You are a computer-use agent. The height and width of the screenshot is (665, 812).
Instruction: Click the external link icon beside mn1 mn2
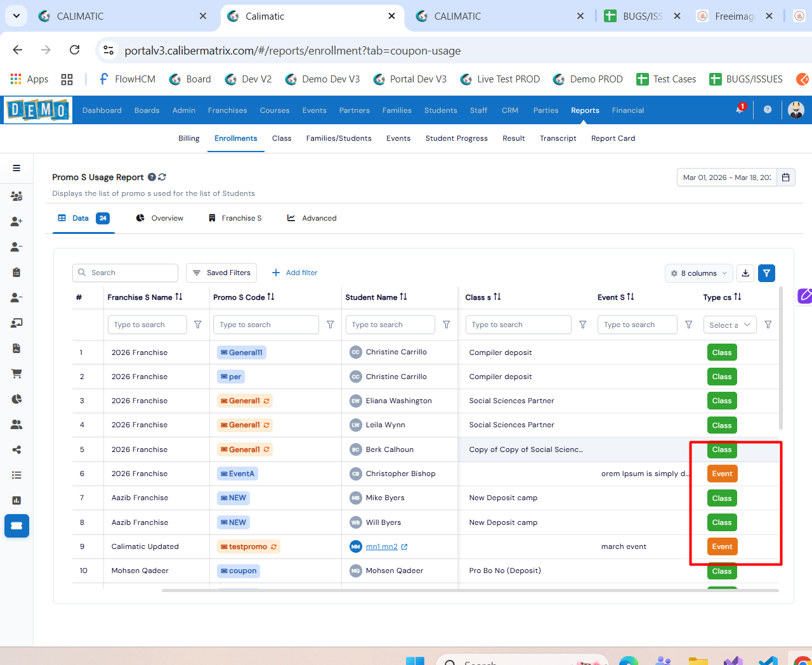click(x=405, y=546)
